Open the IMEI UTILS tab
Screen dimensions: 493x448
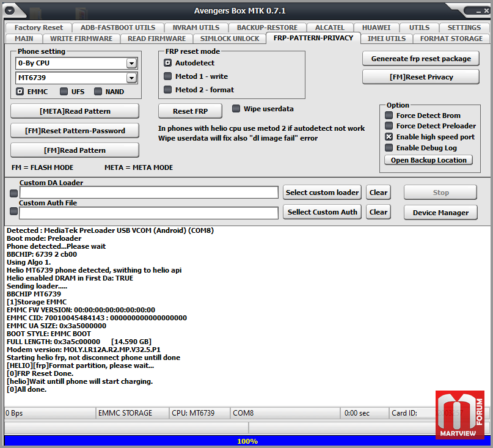(x=387, y=39)
